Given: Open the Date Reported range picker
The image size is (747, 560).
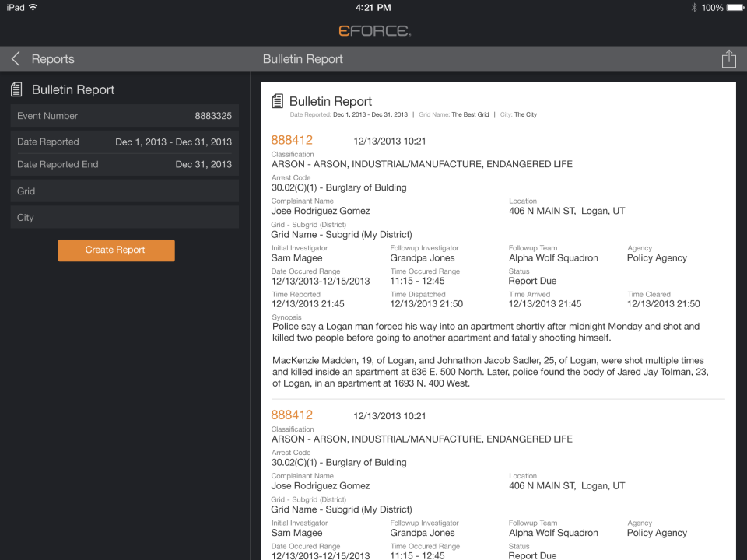Looking at the screenshot, I should [x=124, y=142].
